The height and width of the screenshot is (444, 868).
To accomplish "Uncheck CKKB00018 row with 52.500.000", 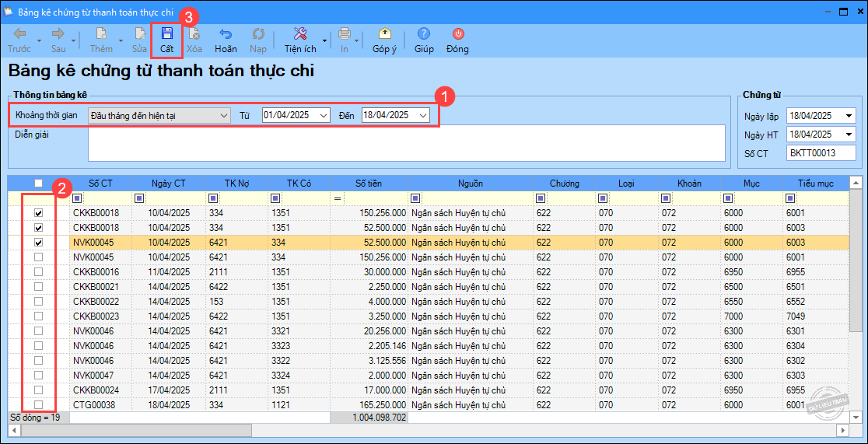I will [x=38, y=228].
